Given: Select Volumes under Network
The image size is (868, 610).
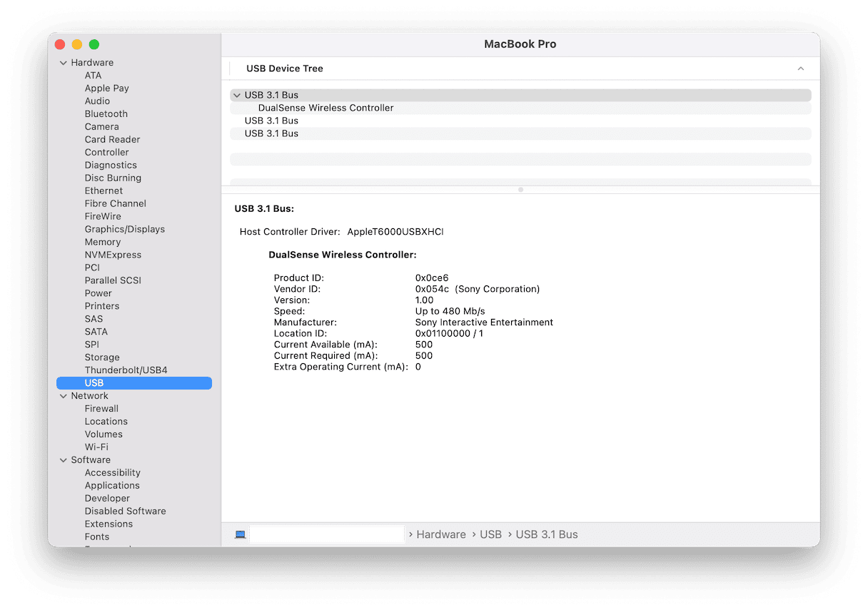Looking at the screenshot, I should point(104,435).
